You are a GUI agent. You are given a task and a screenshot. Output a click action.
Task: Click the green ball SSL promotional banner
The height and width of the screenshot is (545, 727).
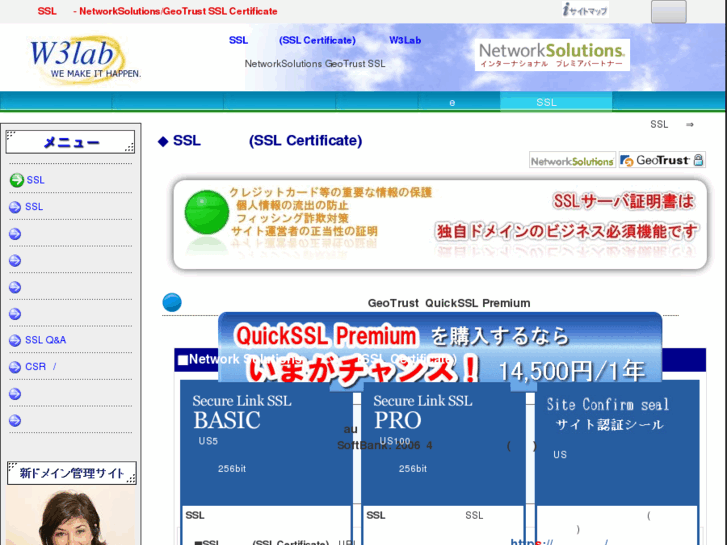[440, 224]
